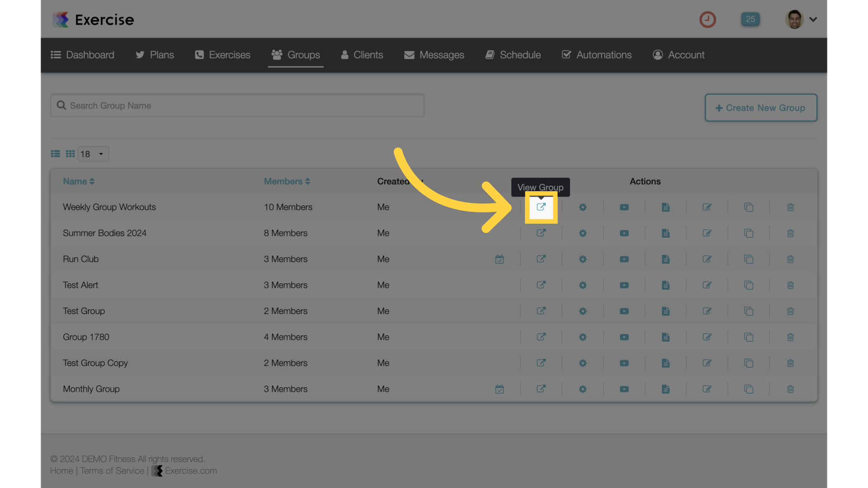Click calendar icon for Monthly Group

click(x=500, y=389)
